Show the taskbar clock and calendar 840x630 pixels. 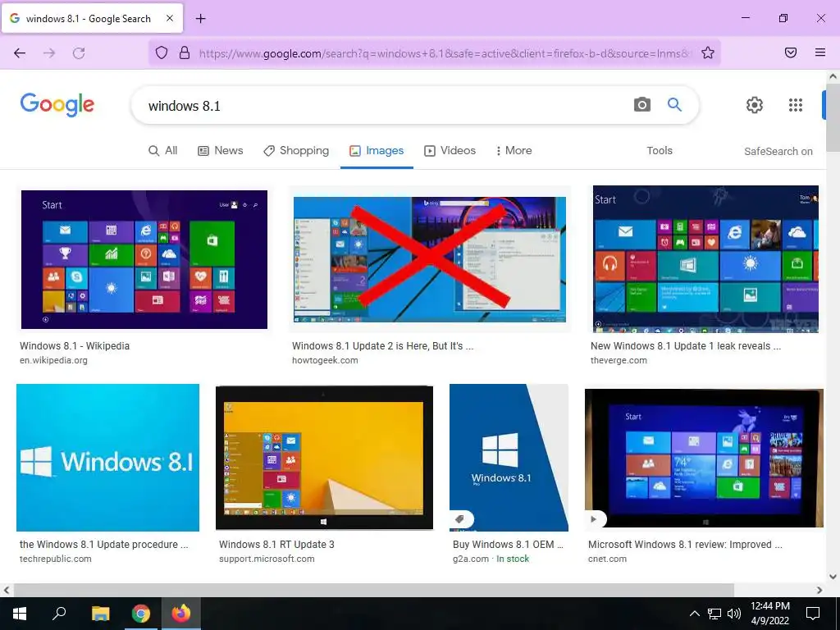coord(769,614)
